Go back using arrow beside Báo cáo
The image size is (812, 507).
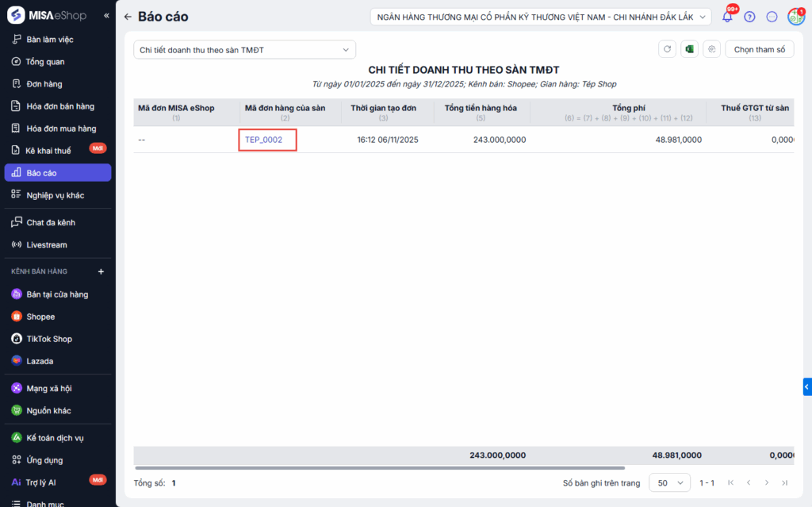128,17
